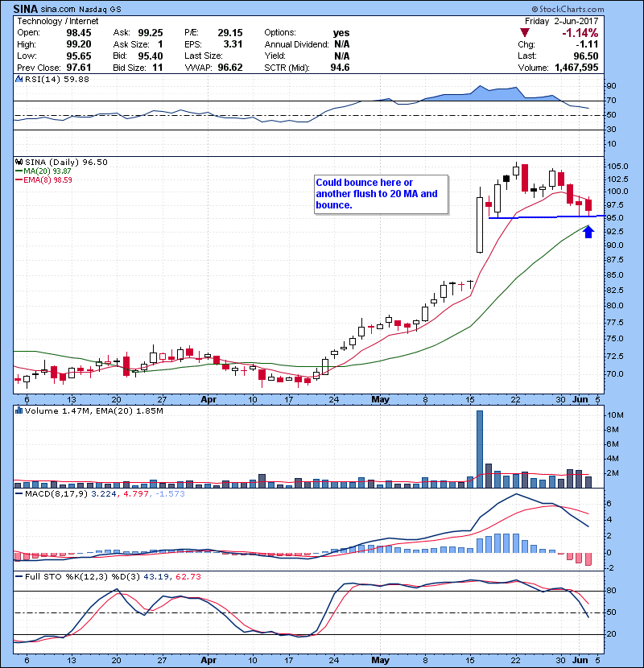The image size is (644, 668).
Task: Select the Chg value -1.11
Action: 587,44
